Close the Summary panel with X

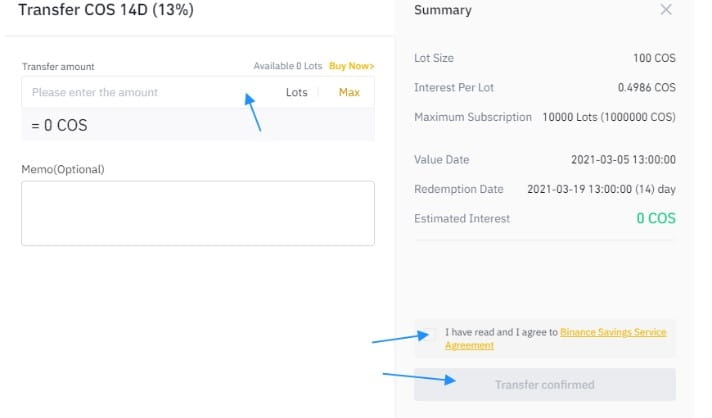pyautogui.click(x=667, y=10)
